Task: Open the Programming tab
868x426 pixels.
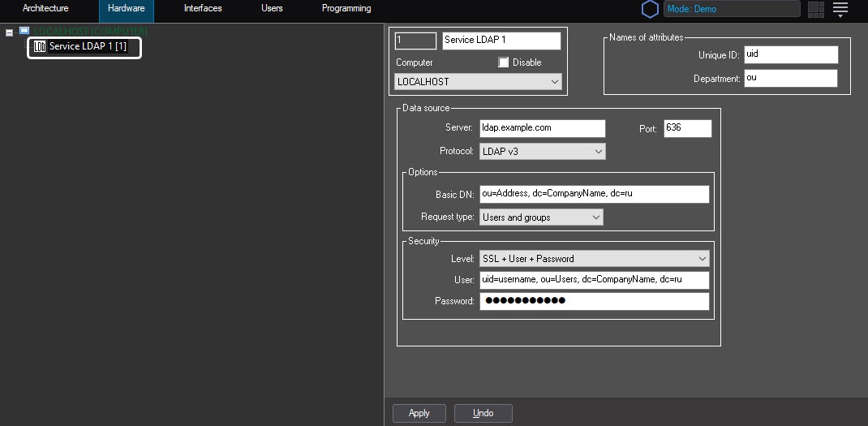Action: click(346, 9)
